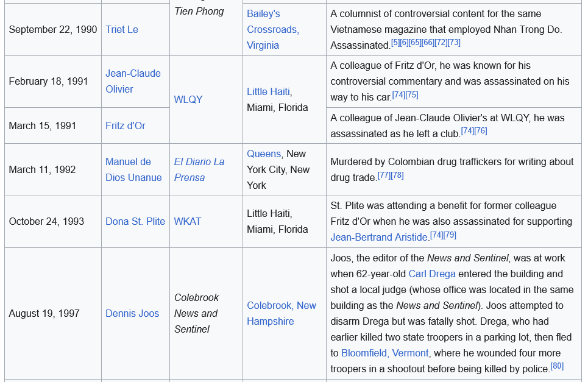Open citation 79 in St. Plite row
Viewport: 588px width, 382px height.
click(x=450, y=235)
